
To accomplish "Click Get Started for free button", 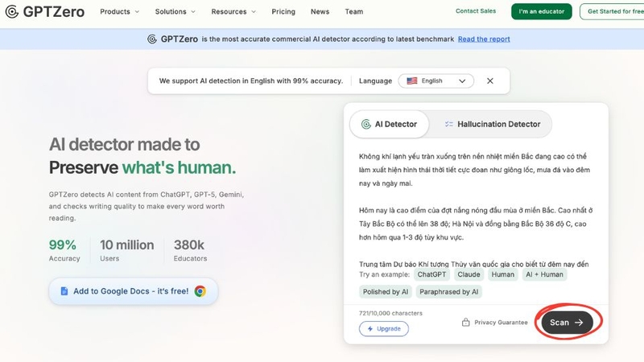I will [x=612, y=11].
